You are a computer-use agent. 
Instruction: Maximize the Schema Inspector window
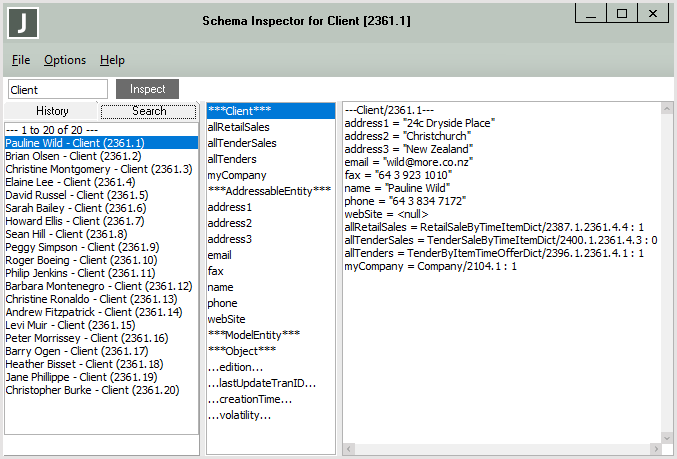tap(621, 14)
